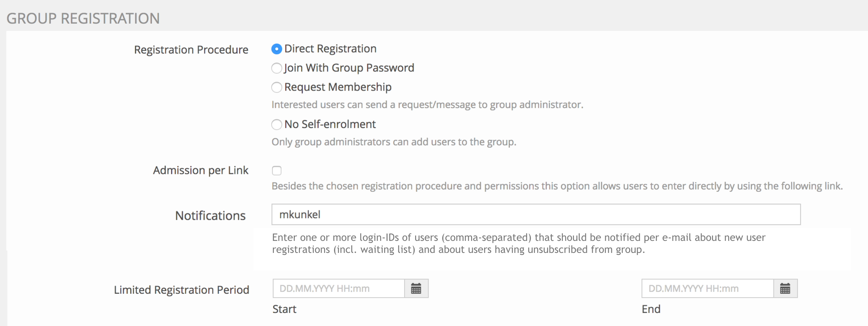
Task: Pick the No Self-enrolment radio button
Action: (x=277, y=124)
